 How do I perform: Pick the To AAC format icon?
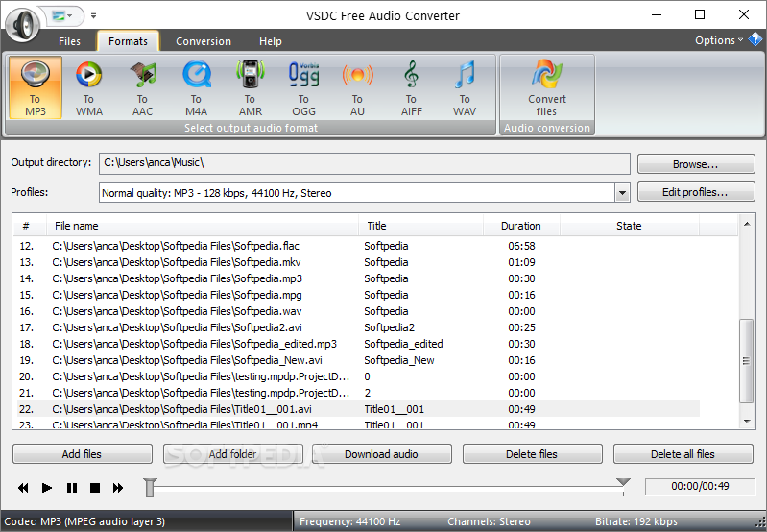pos(142,87)
